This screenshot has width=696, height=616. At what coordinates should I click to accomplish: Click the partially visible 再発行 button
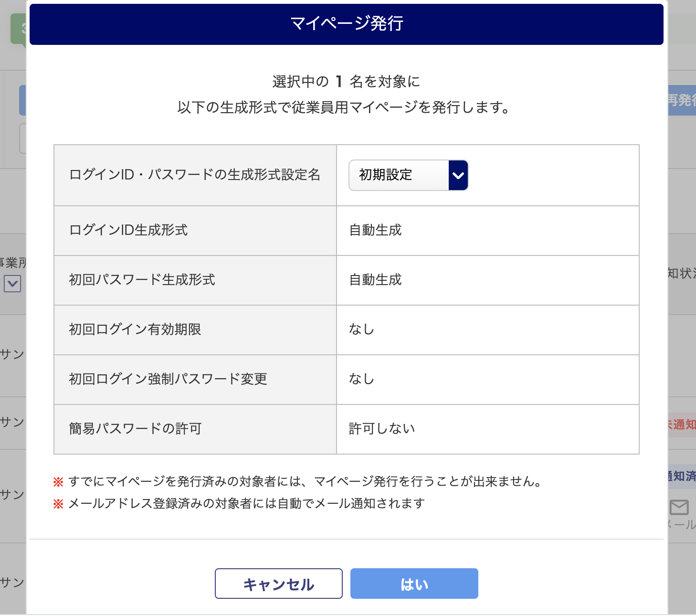point(682,100)
